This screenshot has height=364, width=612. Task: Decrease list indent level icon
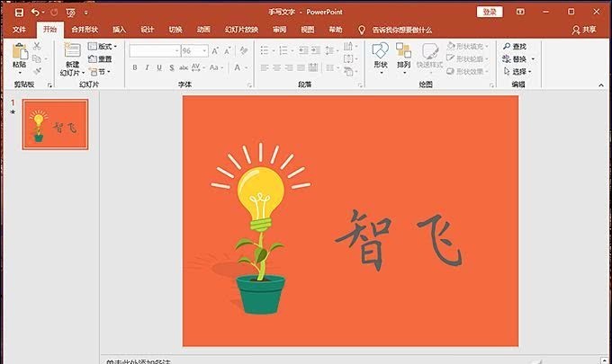click(x=303, y=50)
